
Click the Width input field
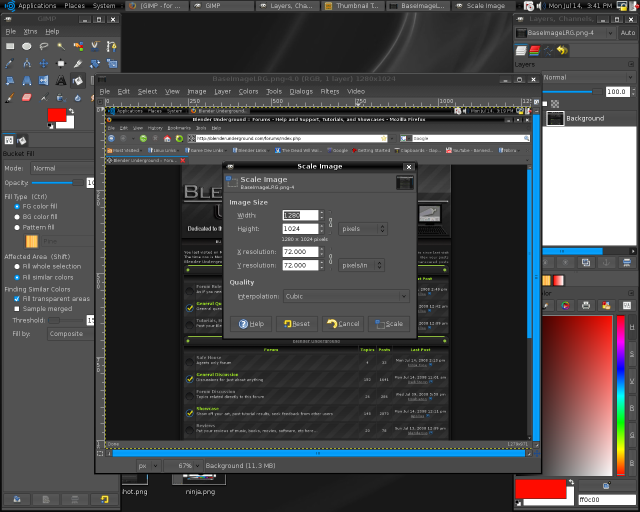click(x=300, y=215)
